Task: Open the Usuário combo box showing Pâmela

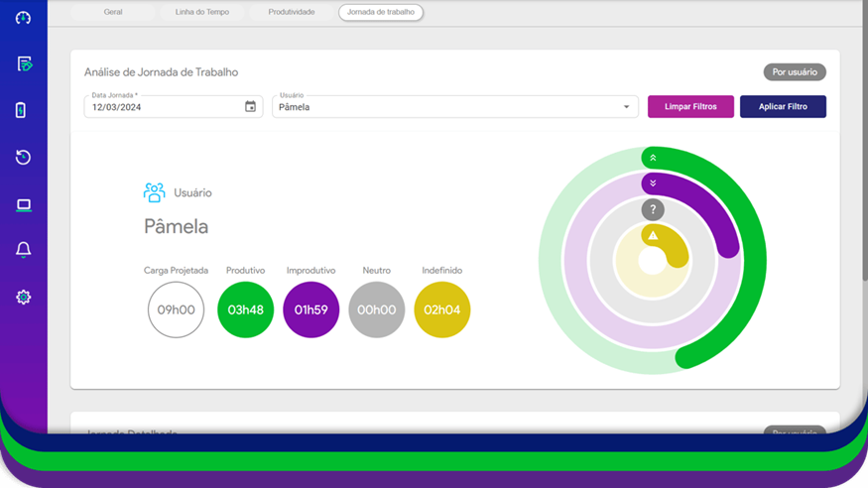Action: coord(446,107)
